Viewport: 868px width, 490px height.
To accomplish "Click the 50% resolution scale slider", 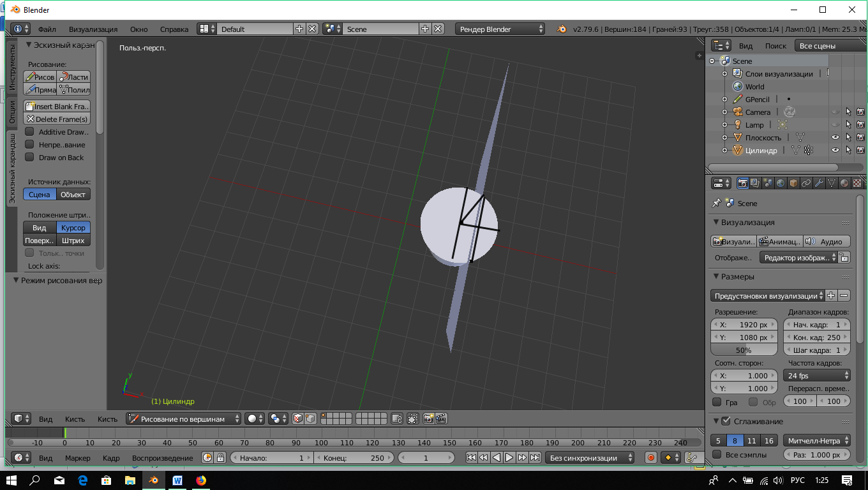I will click(744, 350).
